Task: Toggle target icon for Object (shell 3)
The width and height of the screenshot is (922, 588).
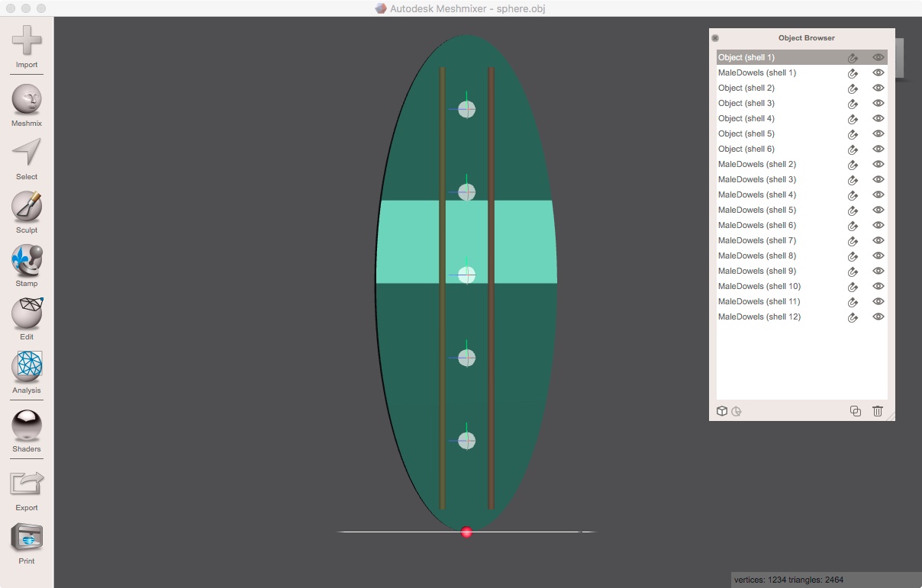Action: point(853,103)
